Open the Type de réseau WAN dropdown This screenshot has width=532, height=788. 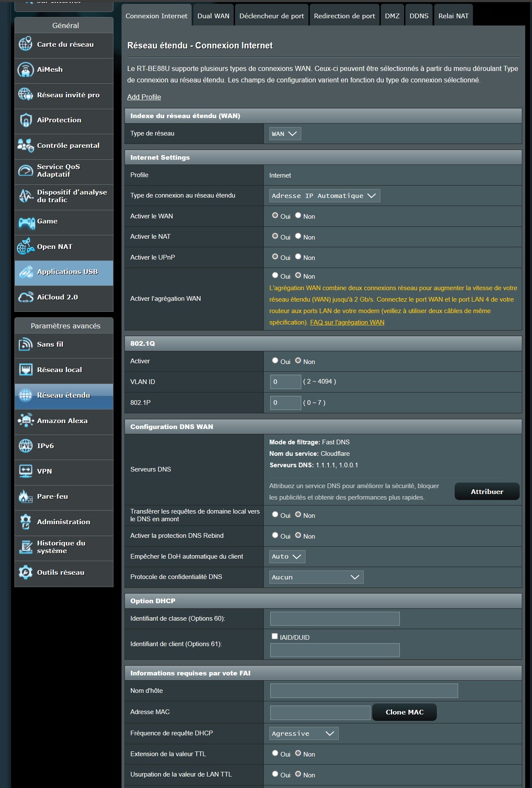tap(285, 134)
